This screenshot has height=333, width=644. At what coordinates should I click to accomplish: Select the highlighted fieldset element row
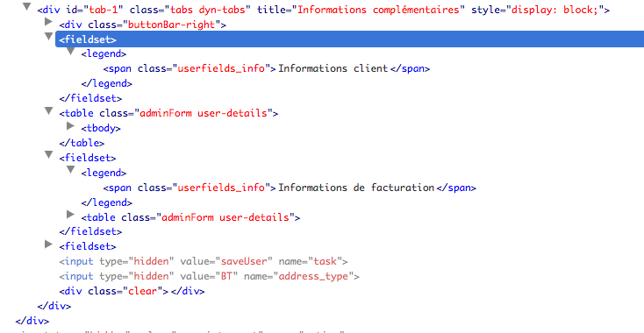coord(349,39)
